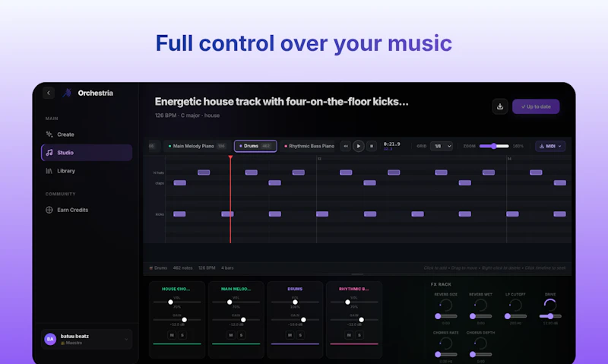Adjust the Chorus Depth slider

(481, 354)
